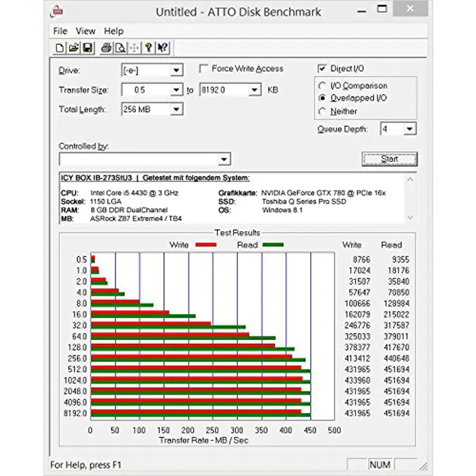
Task: Open the Drive selection dropdown
Action: tap(176, 71)
